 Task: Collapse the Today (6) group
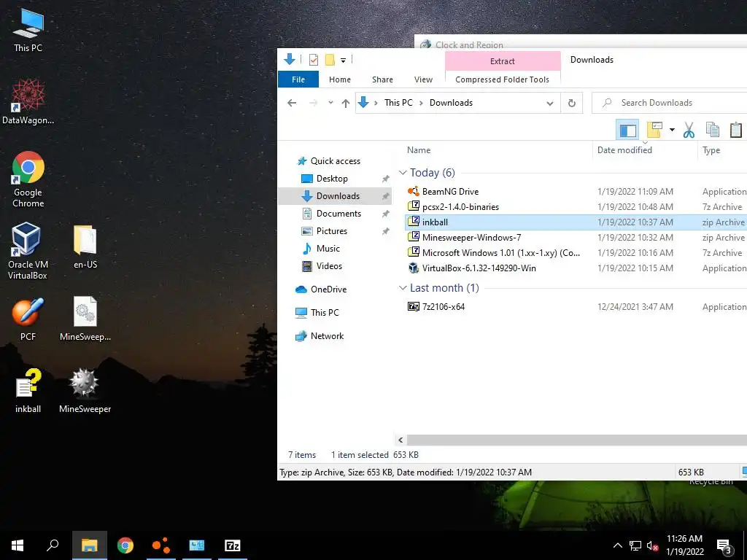click(403, 172)
